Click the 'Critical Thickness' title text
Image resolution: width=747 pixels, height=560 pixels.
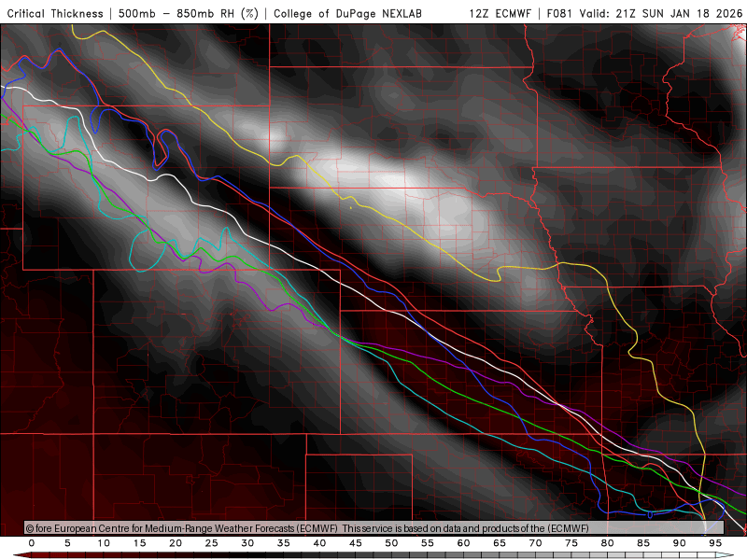pos(55,13)
